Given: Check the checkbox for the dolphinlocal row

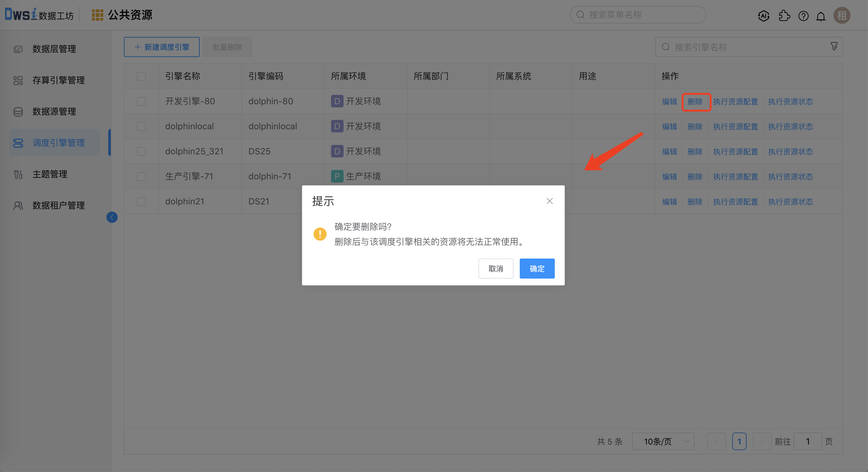Looking at the screenshot, I should point(141,126).
